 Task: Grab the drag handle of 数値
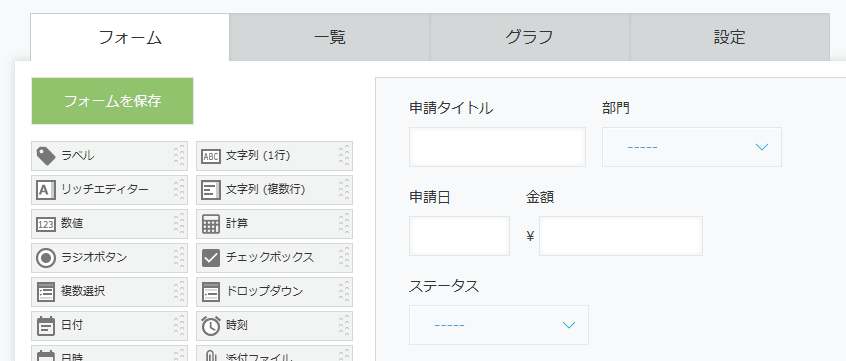pyautogui.click(x=180, y=224)
